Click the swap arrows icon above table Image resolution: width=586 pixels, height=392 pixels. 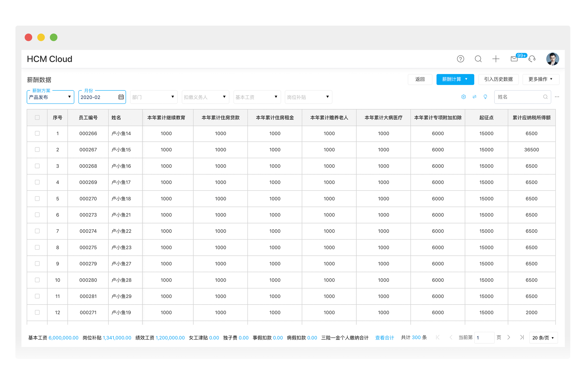pyautogui.click(x=475, y=97)
